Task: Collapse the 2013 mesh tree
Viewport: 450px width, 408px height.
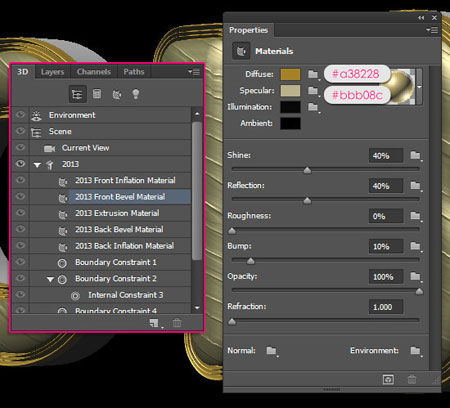Action: [x=37, y=165]
